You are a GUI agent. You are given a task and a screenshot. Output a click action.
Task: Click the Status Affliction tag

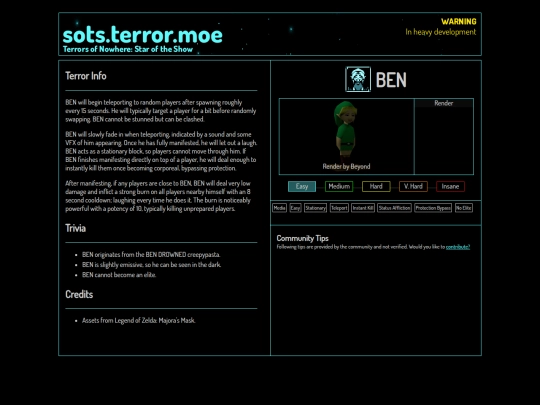pyautogui.click(x=394, y=208)
